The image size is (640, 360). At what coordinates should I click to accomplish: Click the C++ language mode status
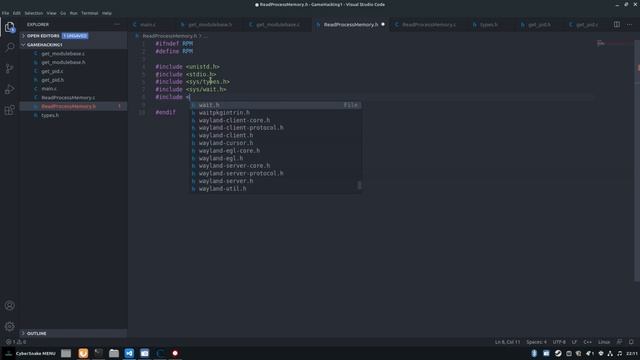point(588,342)
